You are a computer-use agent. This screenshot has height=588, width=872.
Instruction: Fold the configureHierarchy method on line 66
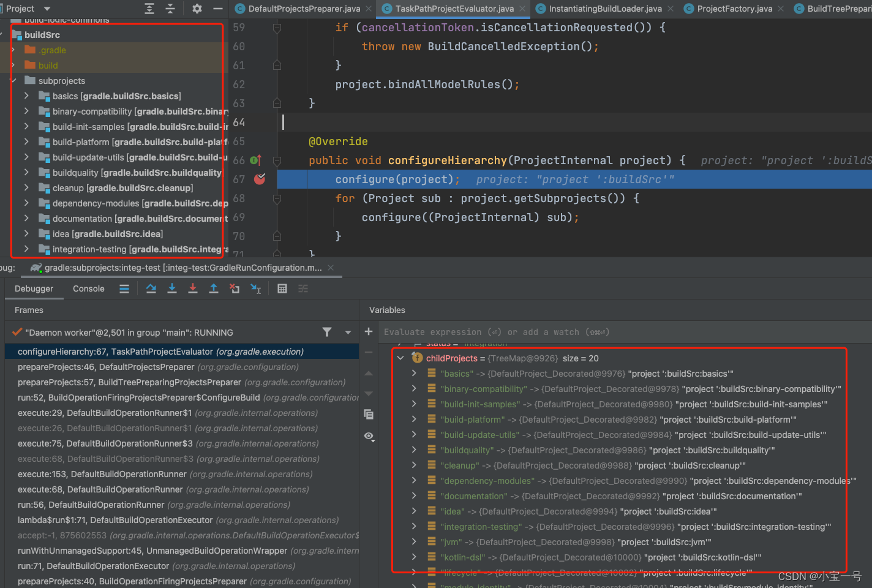pyautogui.click(x=277, y=160)
